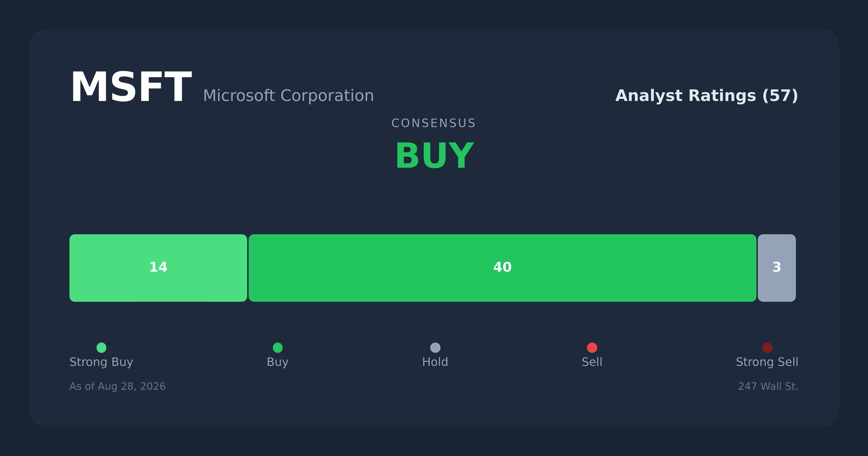The image size is (868, 456).
Task: Click the Strong Buy legend label
Action: [101, 362]
